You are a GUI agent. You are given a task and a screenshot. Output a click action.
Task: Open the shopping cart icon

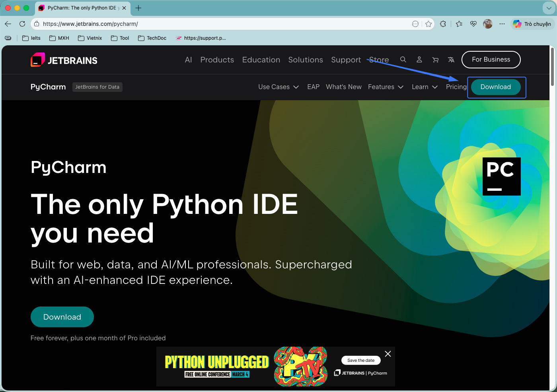(435, 60)
